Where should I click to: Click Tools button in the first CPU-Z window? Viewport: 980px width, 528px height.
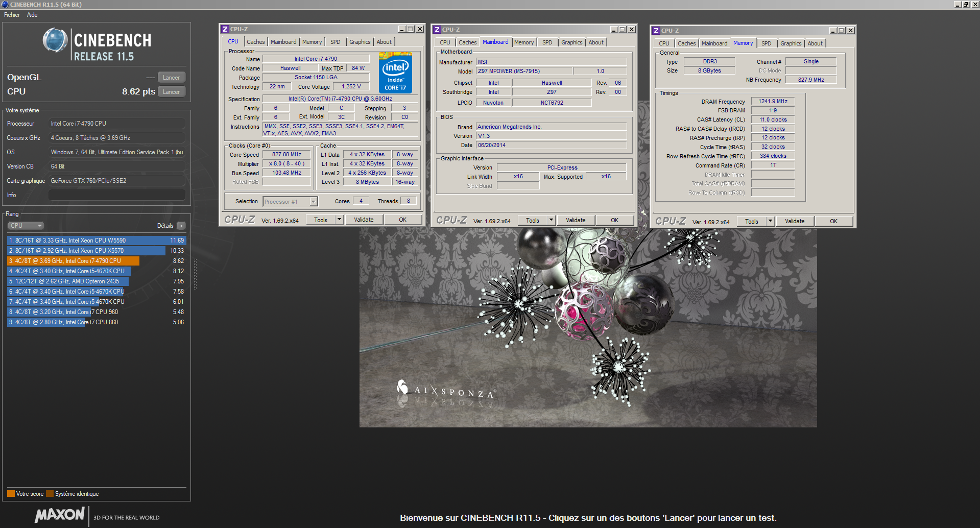tap(321, 220)
